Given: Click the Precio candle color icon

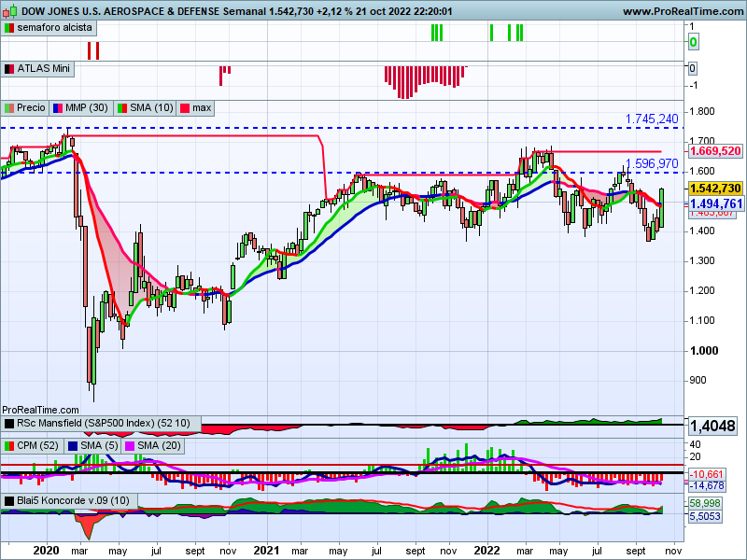Looking at the screenshot, I should click(x=9, y=108).
